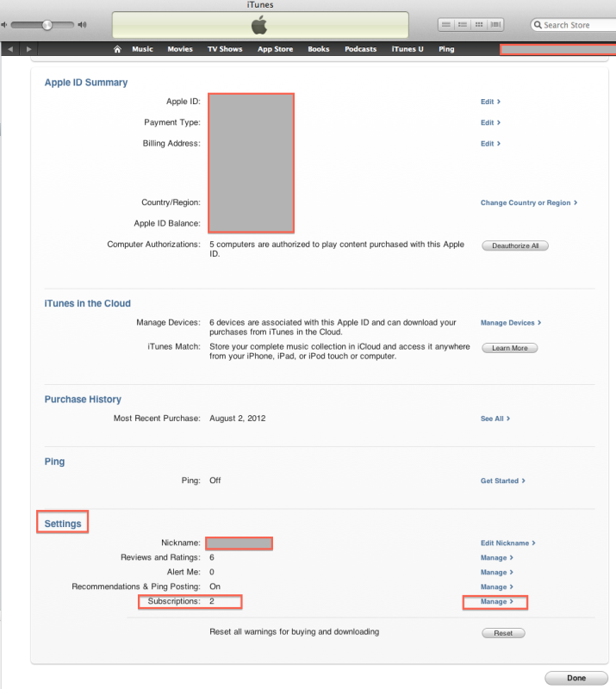This screenshot has width=616, height=689.
Task: Open Manage Devices link
Action: pos(511,322)
